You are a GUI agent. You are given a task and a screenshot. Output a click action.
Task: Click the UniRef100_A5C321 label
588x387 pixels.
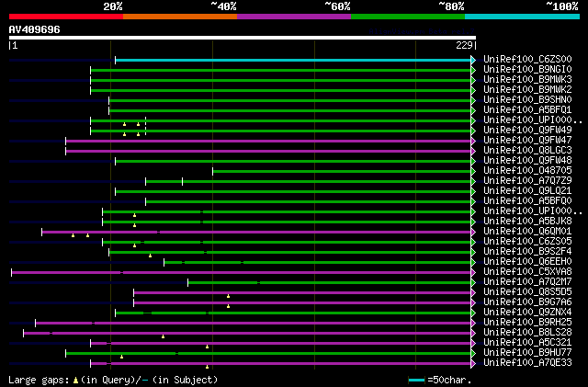(527, 343)
